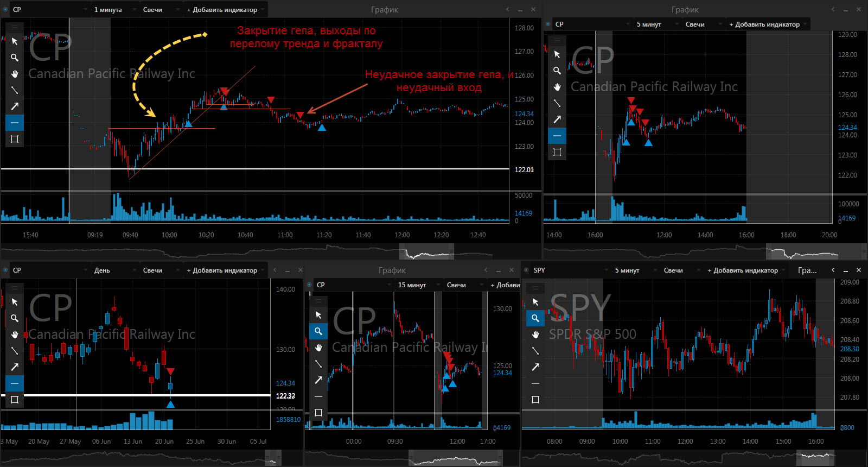This screenshot has width=868, height=467.
Task: Click the 'График' title tab above the 15-minute chart
Action: point(392,270)
